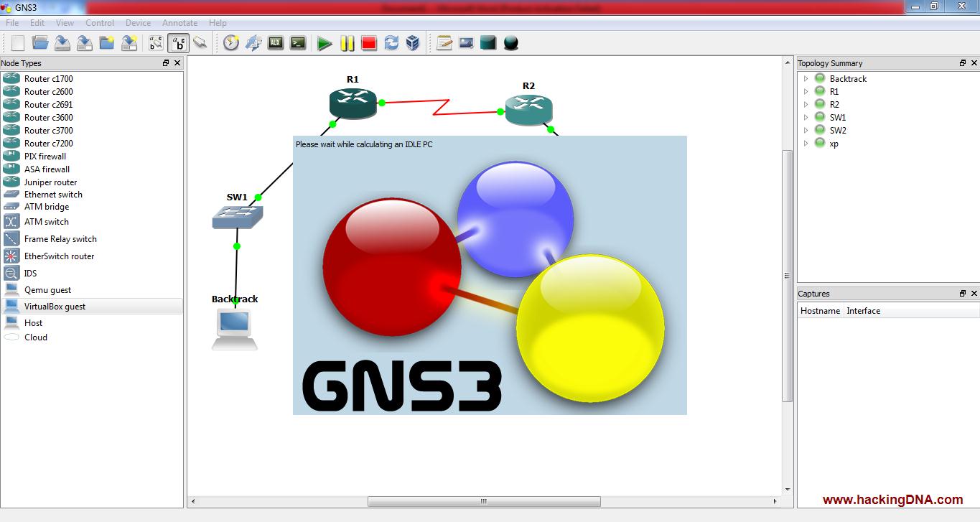Click the SW1 switch on canvas
980x522 pixels.
click(238, 217)
